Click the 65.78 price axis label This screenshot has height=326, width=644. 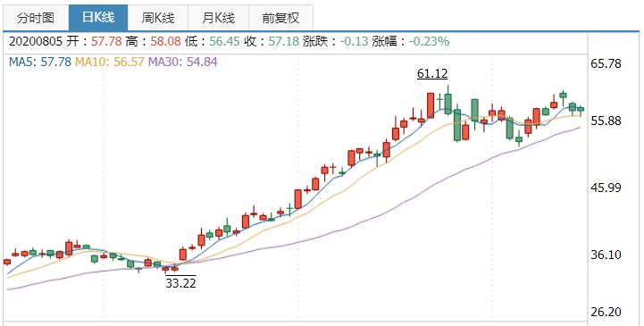[606, 64]
